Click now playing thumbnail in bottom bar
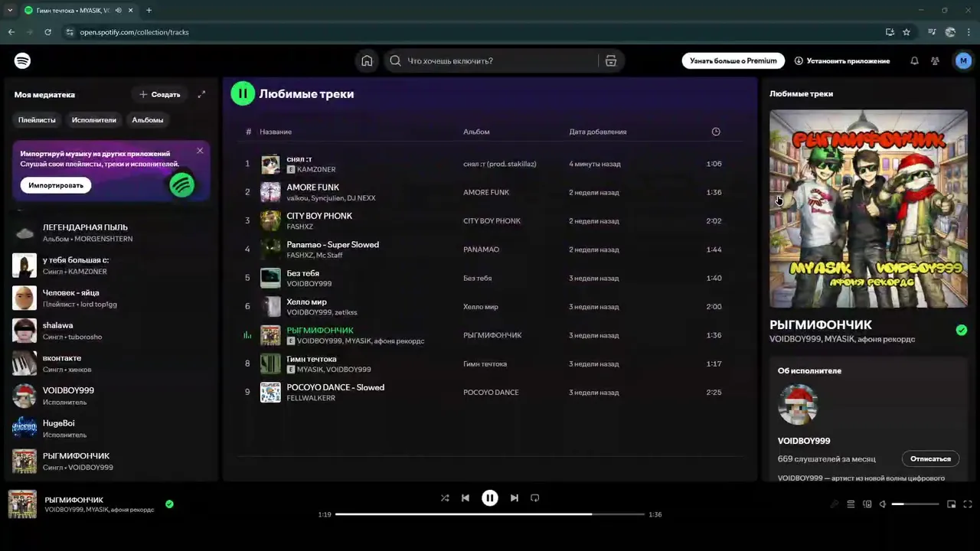Viewport: 980px width, 551px height. point(22,504)
